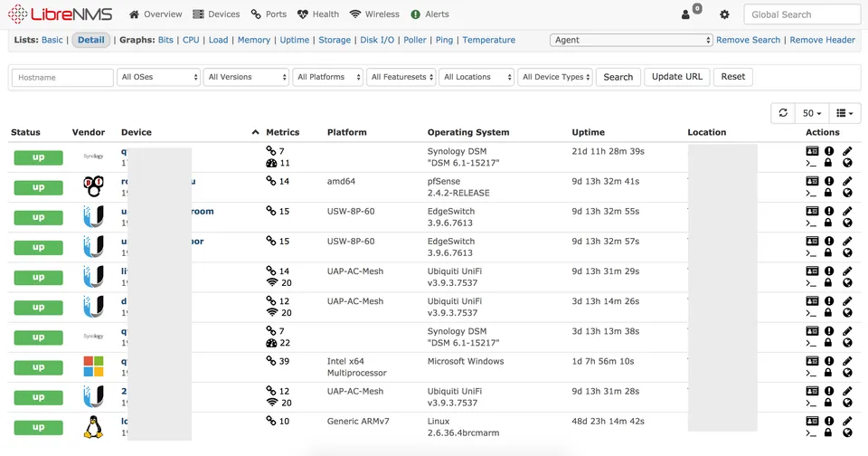Click web globe icon for the Linux ARMv7 row
This screenshot has height=456, width=868.
pyautogui.click(x=847, y=432)
